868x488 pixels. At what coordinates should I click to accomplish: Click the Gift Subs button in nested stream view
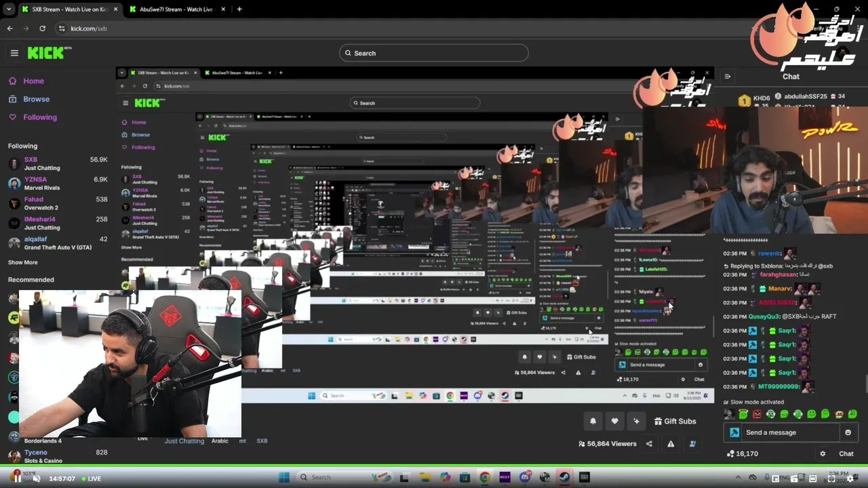click(580, 357)
